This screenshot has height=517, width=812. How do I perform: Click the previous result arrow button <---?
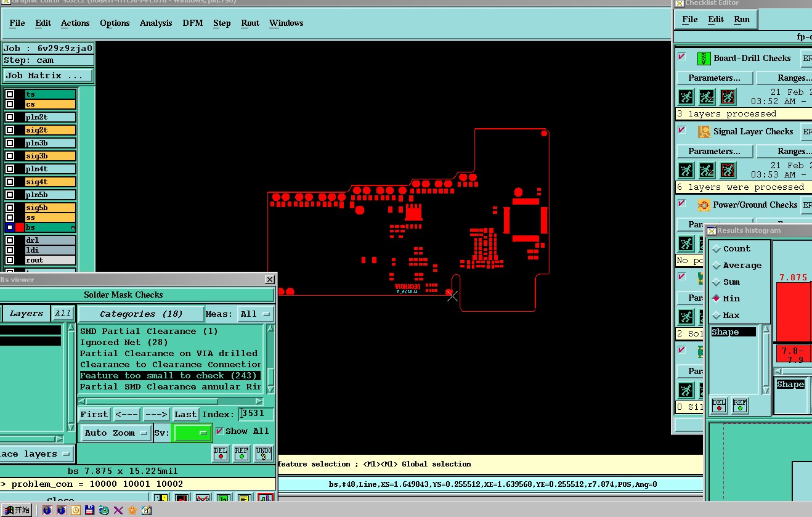click(x=127, y=415)
